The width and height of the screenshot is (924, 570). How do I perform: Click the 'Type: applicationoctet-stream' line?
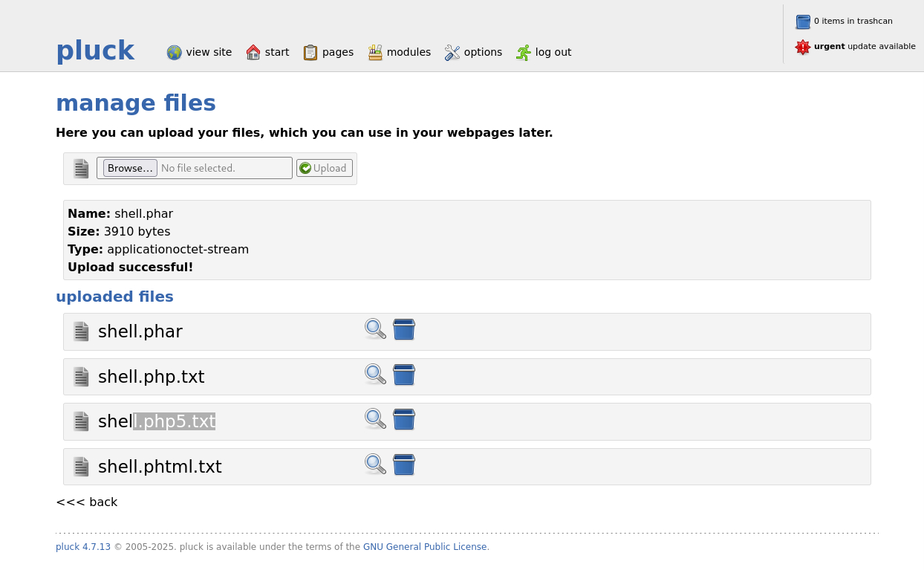(158, 249)
